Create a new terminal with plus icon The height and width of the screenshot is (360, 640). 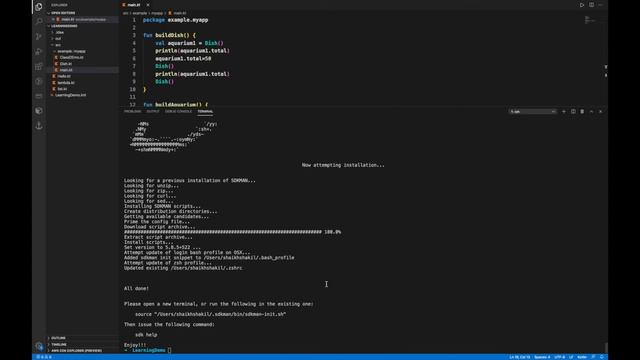[x=564, y=111]
